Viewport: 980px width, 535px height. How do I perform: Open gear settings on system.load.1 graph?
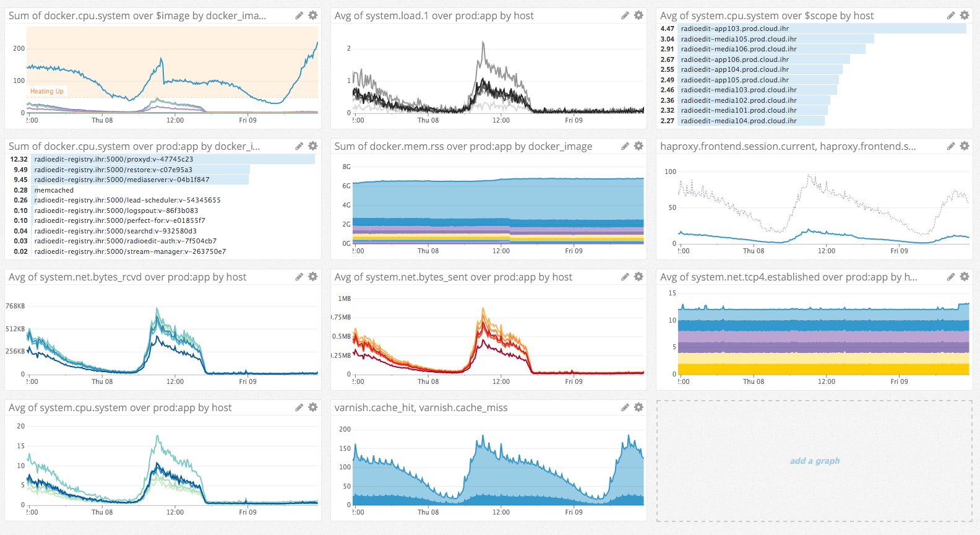click(638, 15)
